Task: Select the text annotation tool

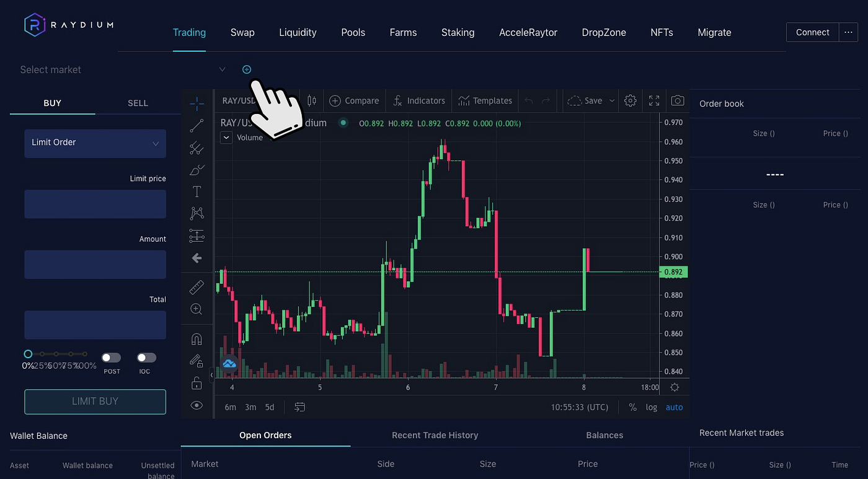Action: click(197, 191)
